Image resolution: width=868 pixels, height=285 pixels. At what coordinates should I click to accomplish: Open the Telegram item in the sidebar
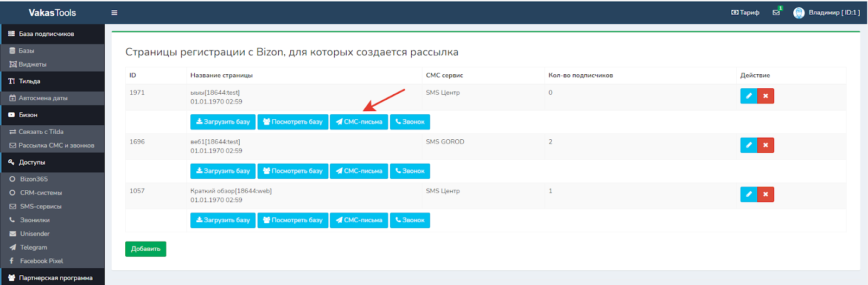point(34,247)
